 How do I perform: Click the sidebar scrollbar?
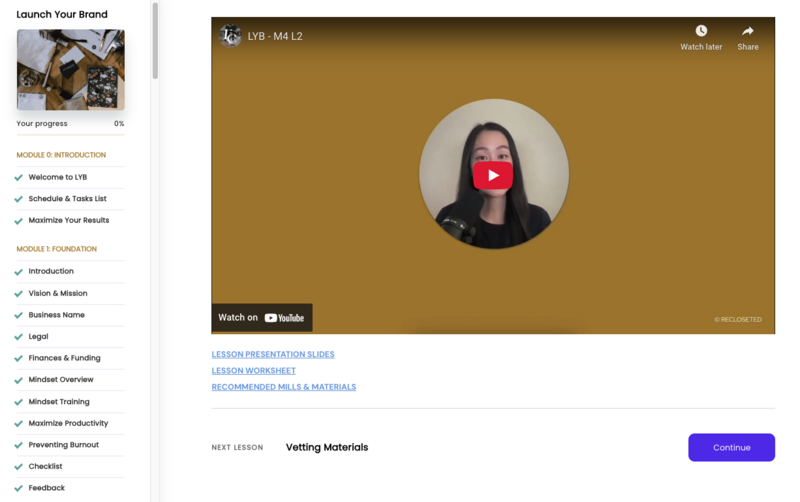[x=155, y=41]
